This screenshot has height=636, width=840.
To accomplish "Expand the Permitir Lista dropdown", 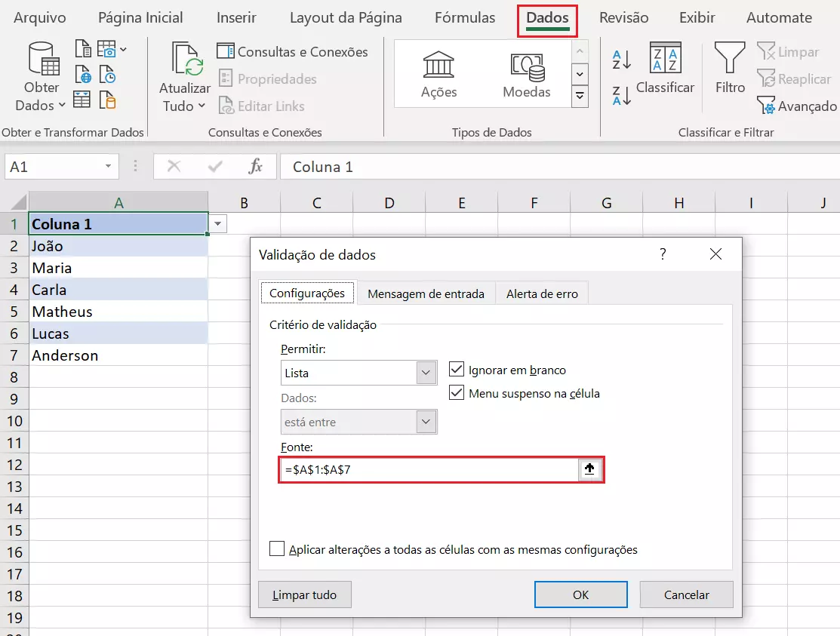I will [426, 373].
